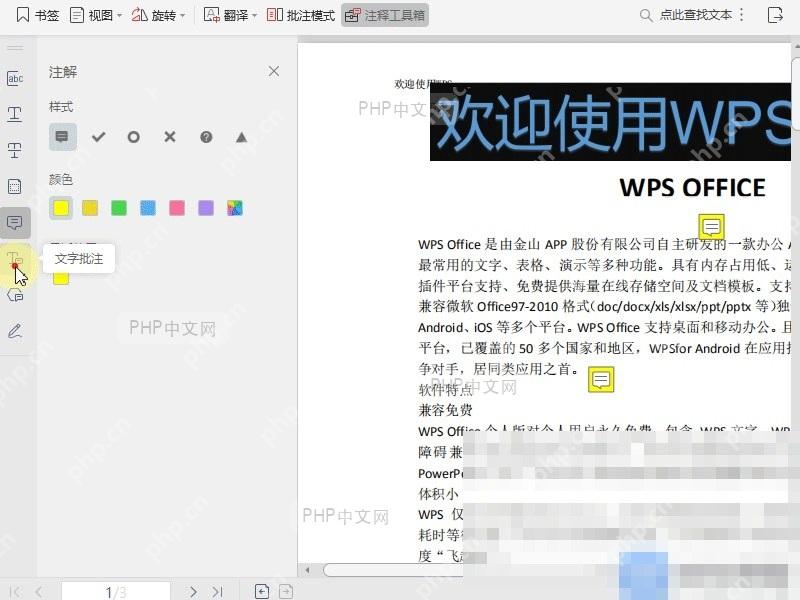Pick the bright yellow color swatch
Viewport: 800px width, 600px height.
[x=61, y=208]
